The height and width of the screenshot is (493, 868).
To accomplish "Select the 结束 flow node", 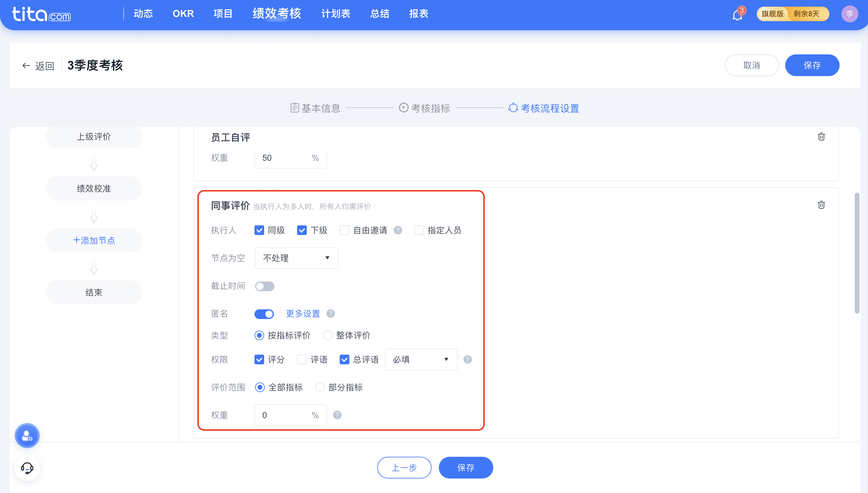I will tap(94, 292).
